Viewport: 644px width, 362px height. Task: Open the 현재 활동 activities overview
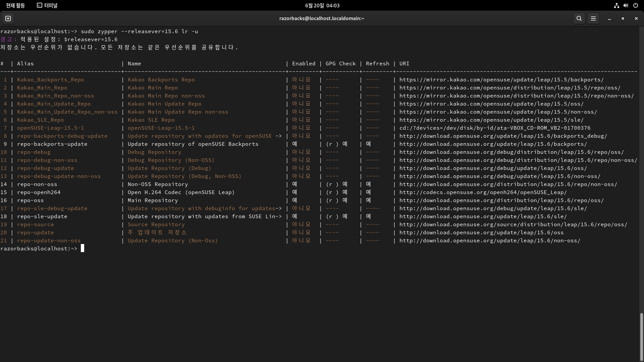pyautogui.click(x=15, y=5)
